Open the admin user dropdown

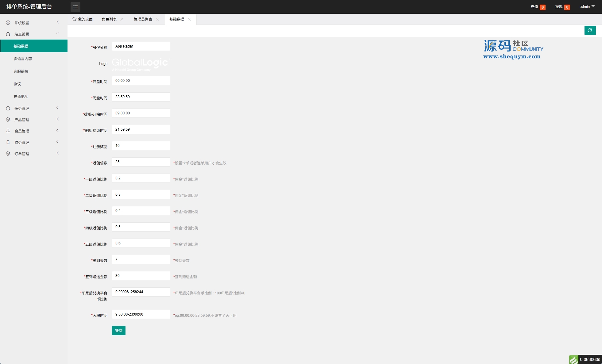pyautogui.click(x=587, y=7)
